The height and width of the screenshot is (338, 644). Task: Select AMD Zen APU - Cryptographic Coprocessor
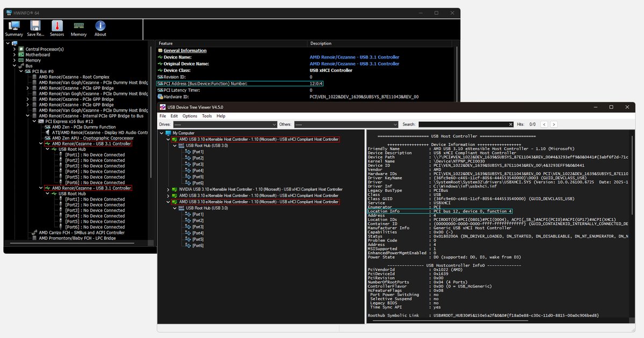[93, 138]
